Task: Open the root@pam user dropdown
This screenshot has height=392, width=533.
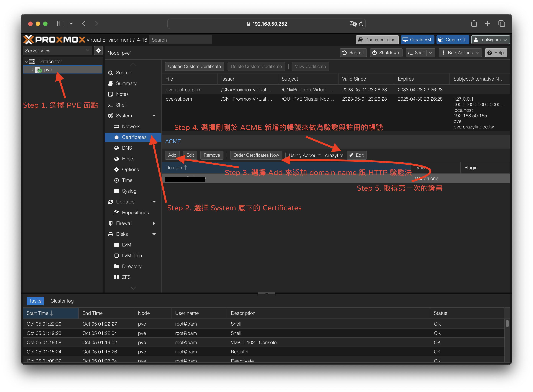Action: (x=490, y=40)
